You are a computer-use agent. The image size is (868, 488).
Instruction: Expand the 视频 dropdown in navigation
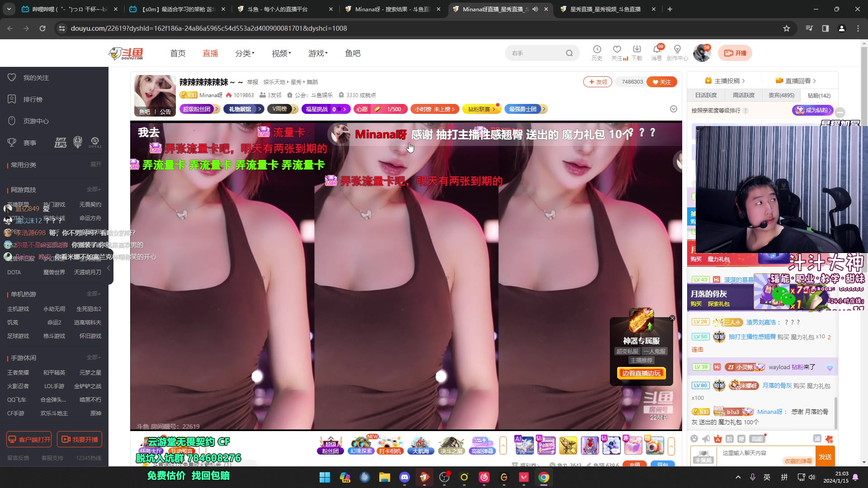pyautogui.click(x=281, y=53)
